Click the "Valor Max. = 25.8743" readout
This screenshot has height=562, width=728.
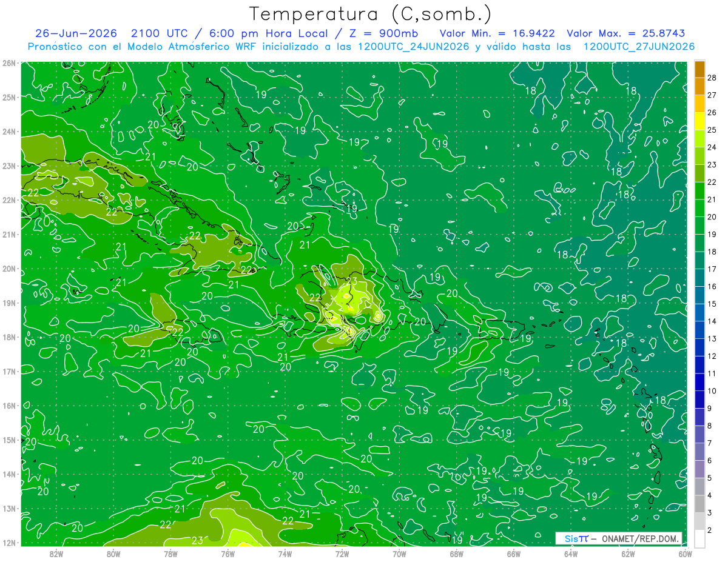pos(626,33)
